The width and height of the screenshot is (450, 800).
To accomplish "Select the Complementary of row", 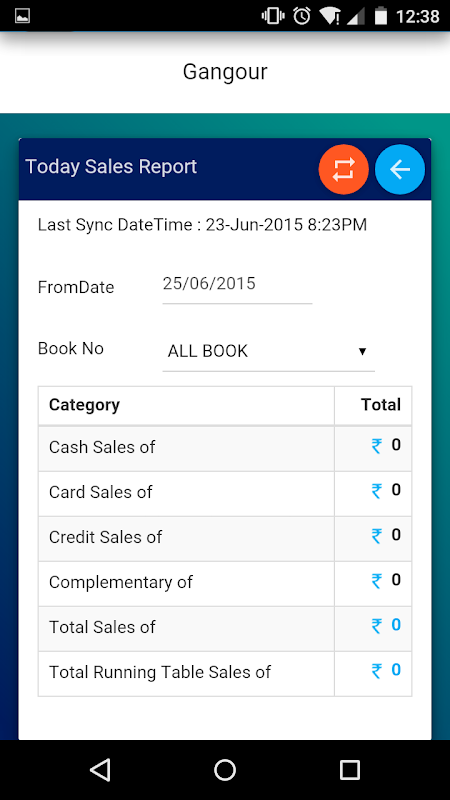I will click(225, 583).
